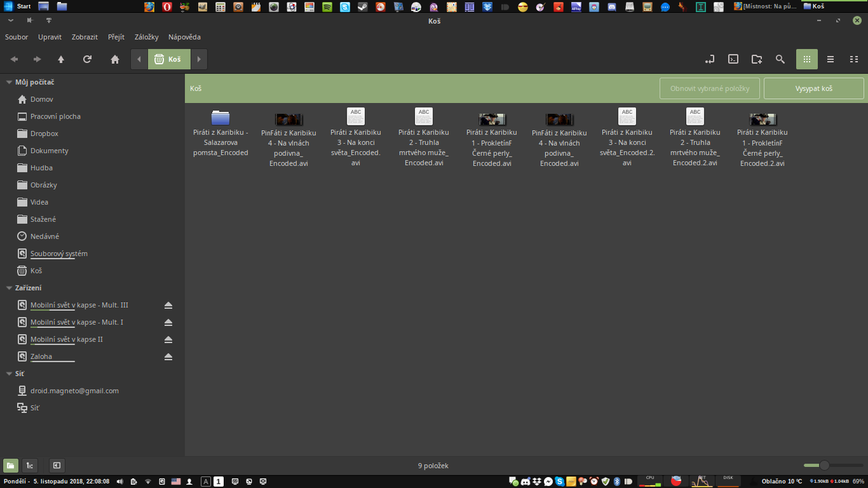
Task: Switch to compact view
Action: pos(854,59)
